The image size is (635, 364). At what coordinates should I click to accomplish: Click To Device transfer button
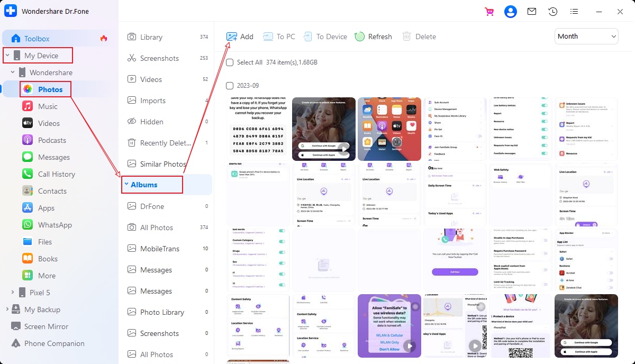pos(325,37)
